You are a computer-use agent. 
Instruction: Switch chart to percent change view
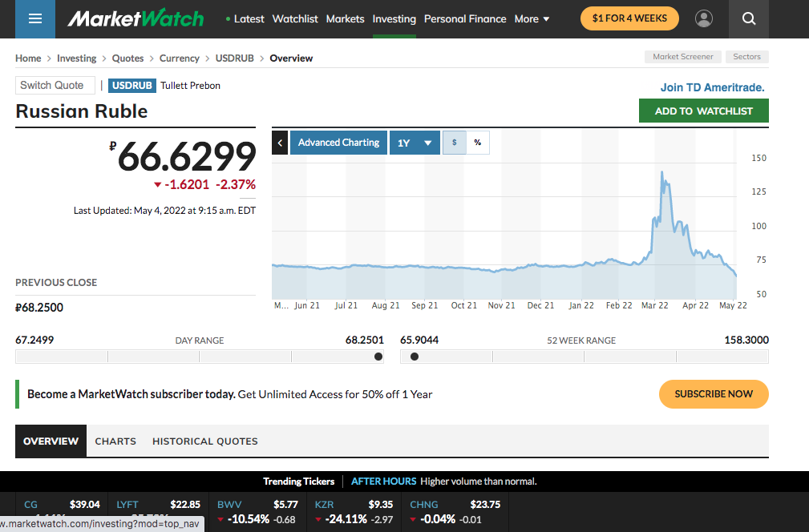[478, 143]
